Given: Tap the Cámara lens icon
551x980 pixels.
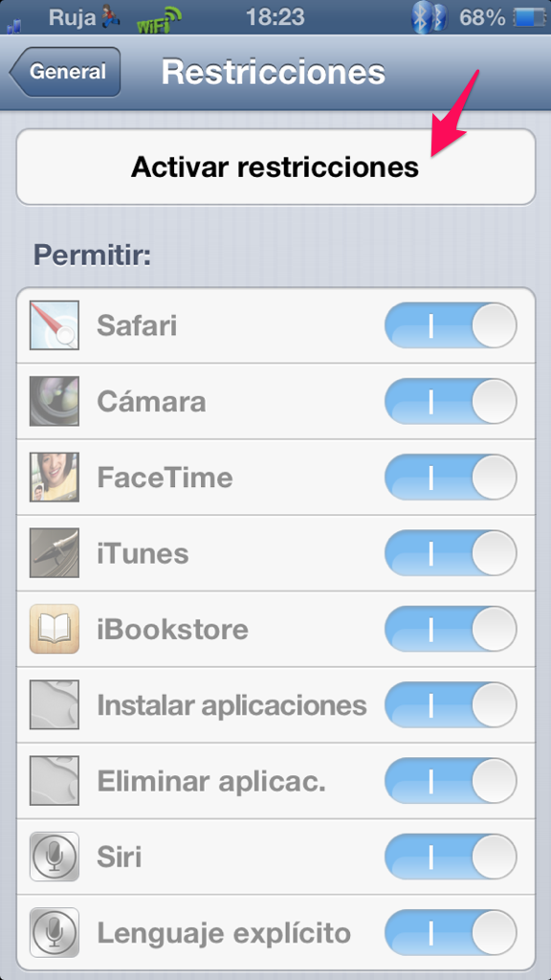Looking at the screenshot, I should 55,401.
